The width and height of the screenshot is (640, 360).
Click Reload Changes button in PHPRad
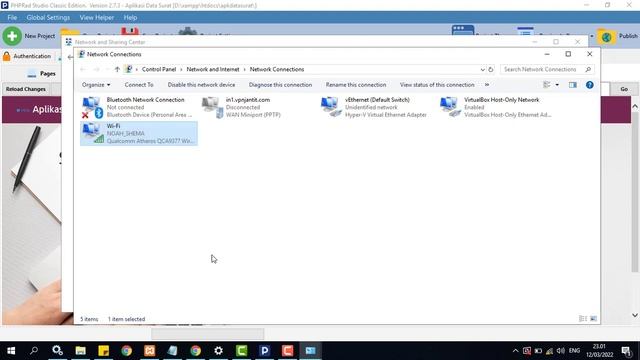[x=26, y=89]
